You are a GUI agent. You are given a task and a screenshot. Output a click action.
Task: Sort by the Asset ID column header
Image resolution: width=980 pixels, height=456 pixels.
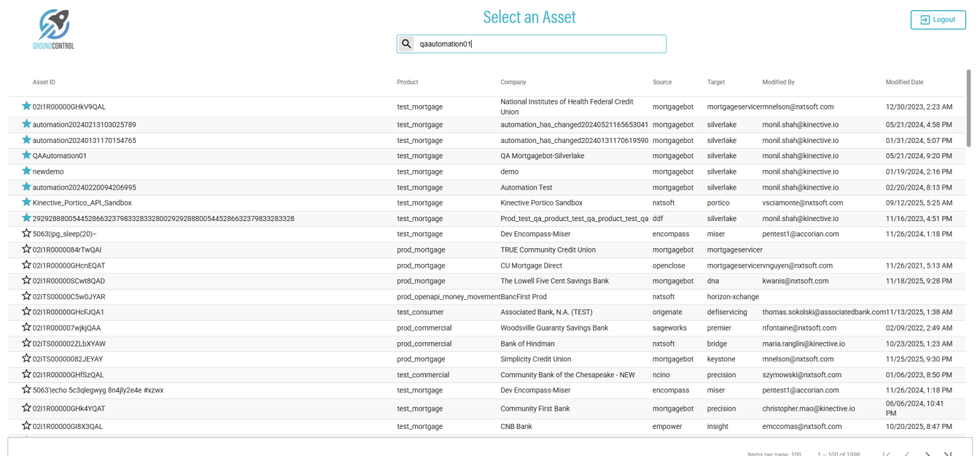pos(44,82)
